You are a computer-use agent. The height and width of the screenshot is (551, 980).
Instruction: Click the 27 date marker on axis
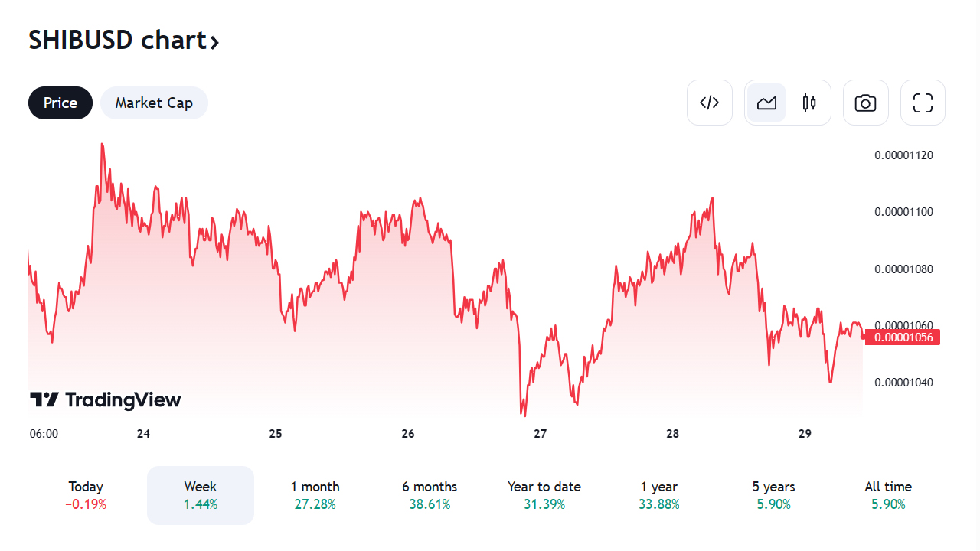point(541,434)
